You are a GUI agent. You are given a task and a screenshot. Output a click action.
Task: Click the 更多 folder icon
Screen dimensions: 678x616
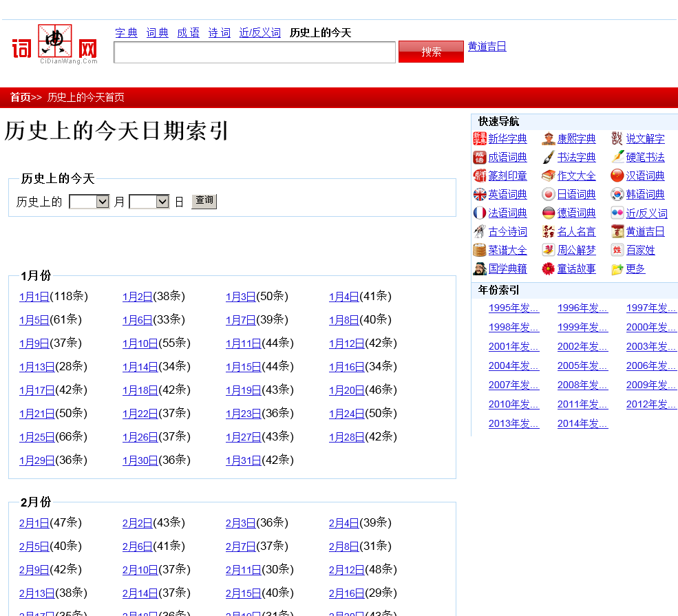click(617, 269)
